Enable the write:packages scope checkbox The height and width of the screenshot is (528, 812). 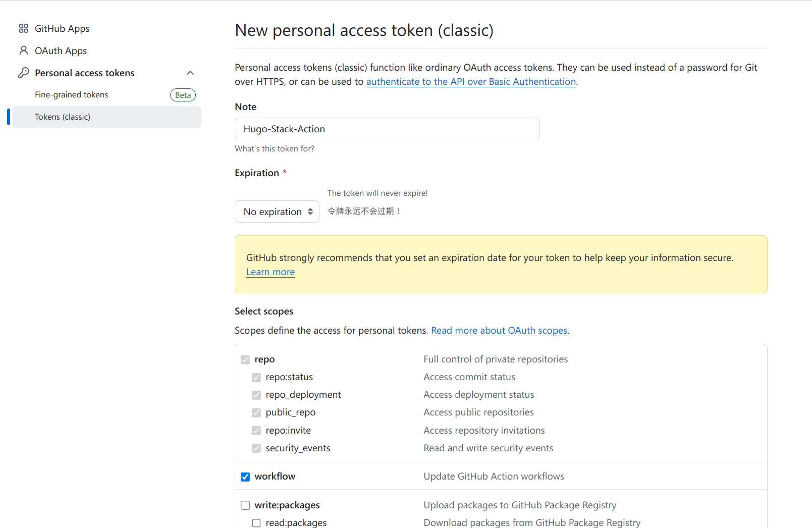pos(245,505)
